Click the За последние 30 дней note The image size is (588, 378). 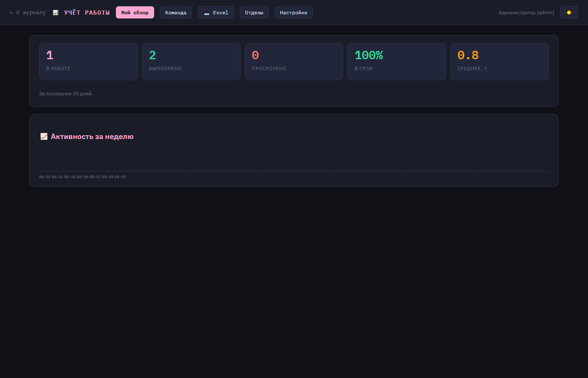pyautogui.click(x=66, y=94)
